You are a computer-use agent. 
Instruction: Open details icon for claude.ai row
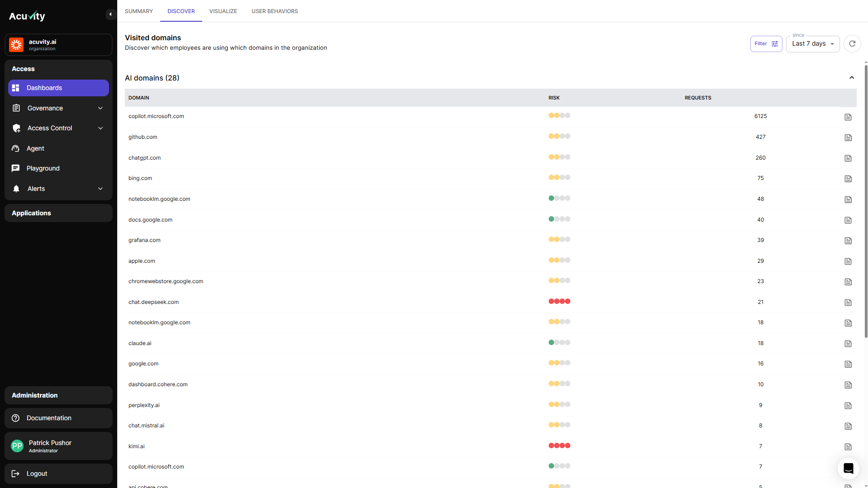848,344
